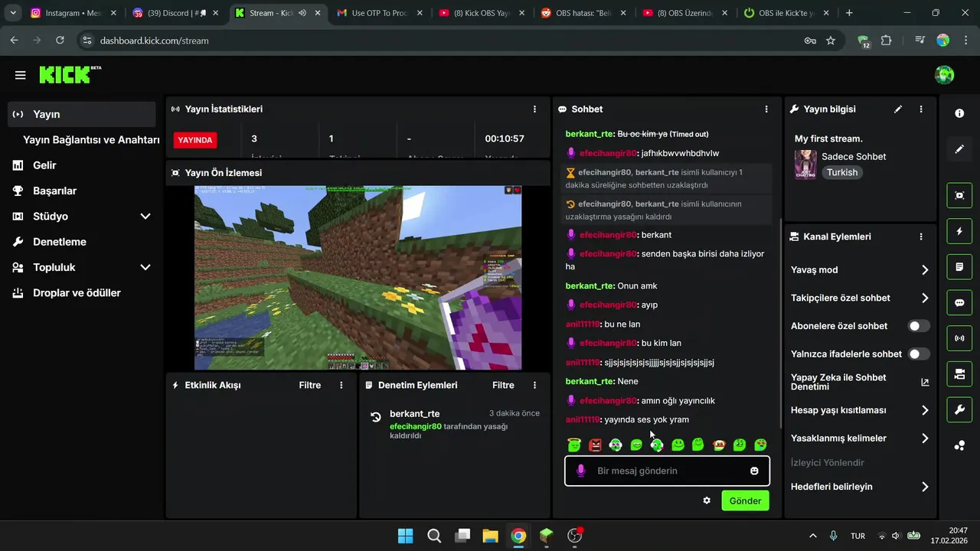Open File Explorer from the taskbar

[490, 536]
